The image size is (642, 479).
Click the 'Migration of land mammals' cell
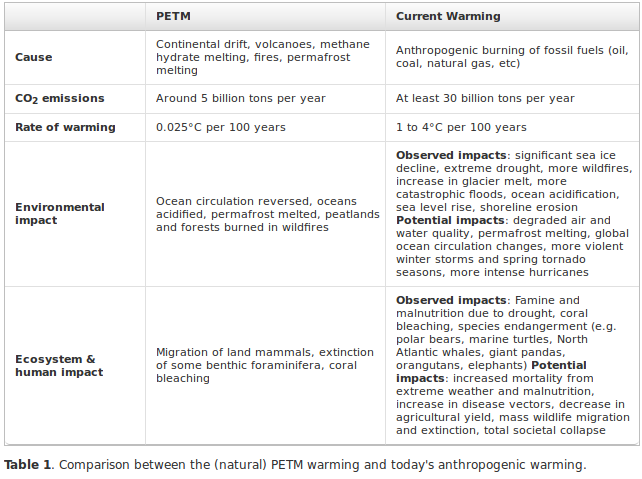pyautogui.click(x=262, y=366)
